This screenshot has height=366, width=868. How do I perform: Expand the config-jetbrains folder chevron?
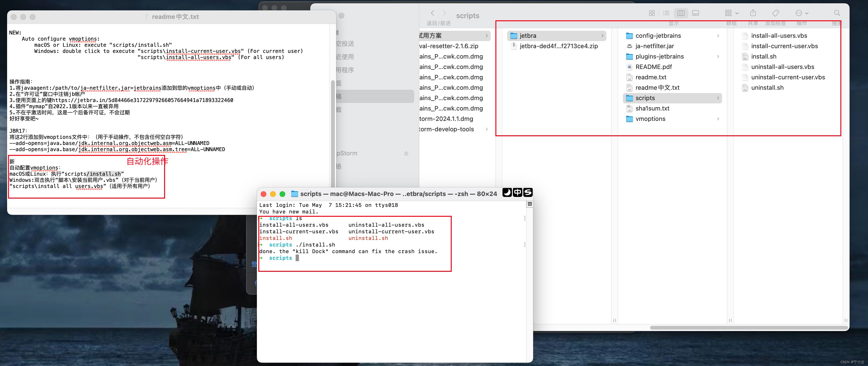[x=718, y=36]
